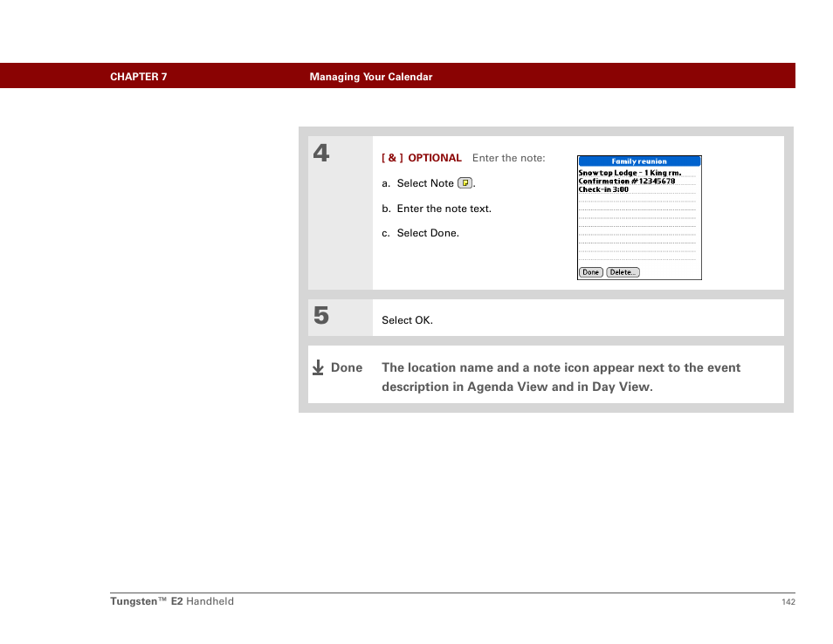Click the 'Enter the note:' text
Screen dimensions: 833x644
click(x=508, y=158)
